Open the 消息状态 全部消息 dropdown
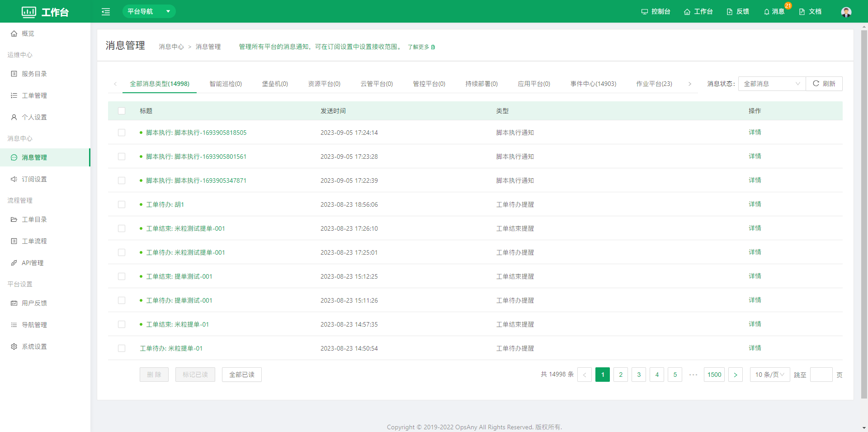Viewport: 868px width, 432px height. click(772, 84)
